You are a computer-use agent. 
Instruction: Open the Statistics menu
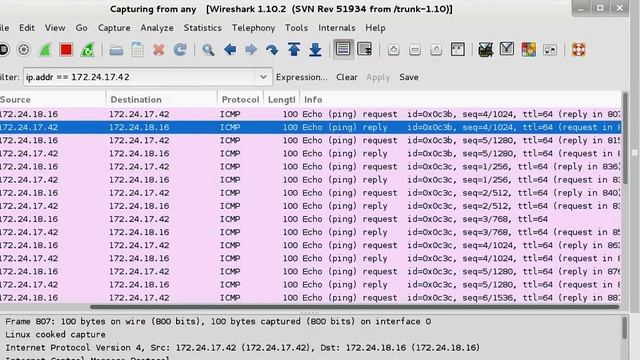pos(202,28)
